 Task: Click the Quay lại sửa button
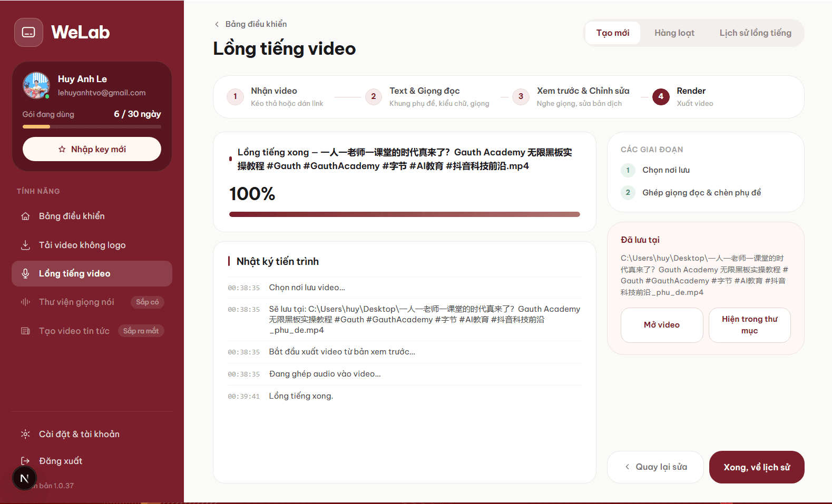pyautogui.click(x=655, y=467)
